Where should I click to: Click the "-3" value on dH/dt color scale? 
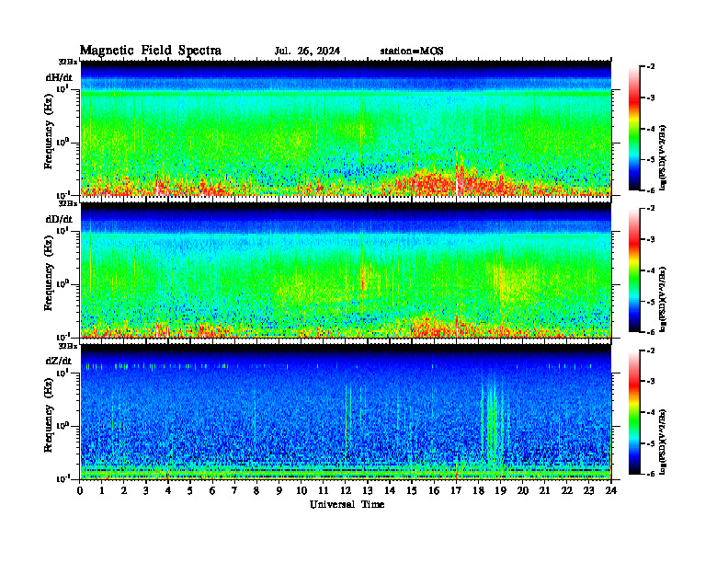(x=651, y=98)
